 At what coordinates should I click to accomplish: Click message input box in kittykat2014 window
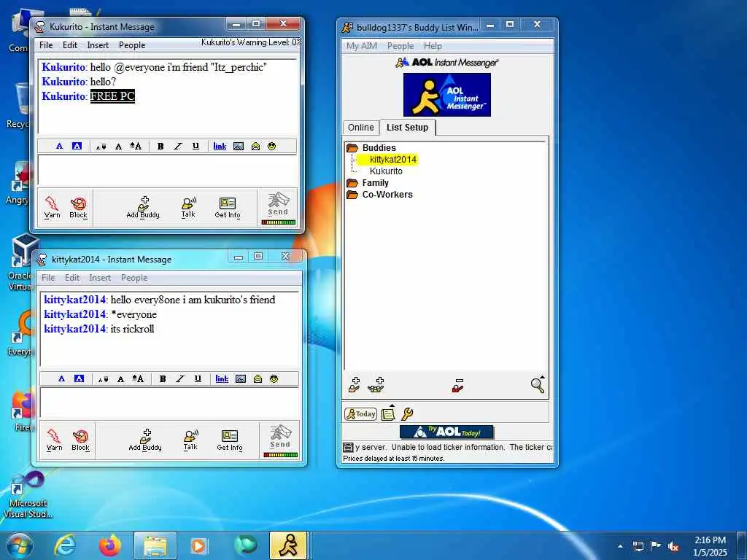(x=169, y=402)
